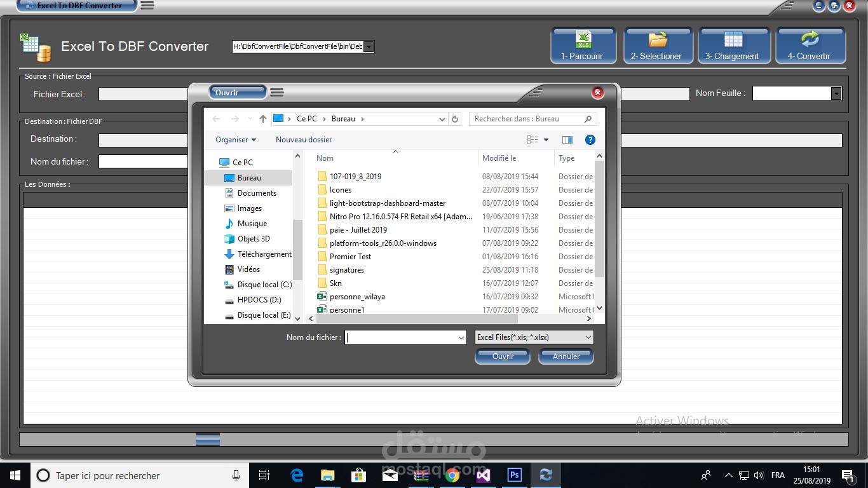Open the Ouvrir dialog hamburger menu
This screenshot has width=868, height=488.
click(x=277, y=93)
